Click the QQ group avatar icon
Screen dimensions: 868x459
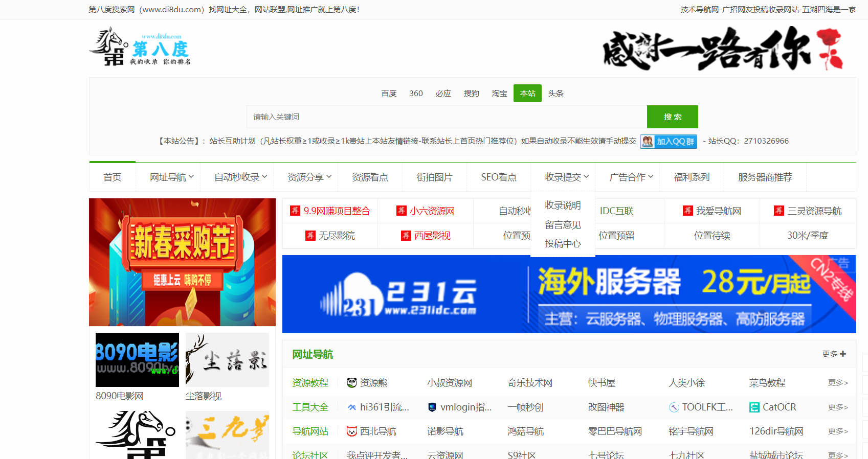click(648, 142)
